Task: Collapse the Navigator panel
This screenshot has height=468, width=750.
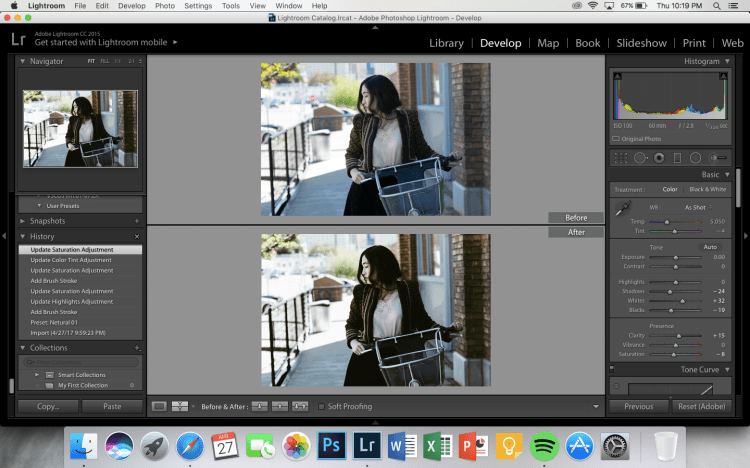Action: pyautogui.click(x=22, y=61)
